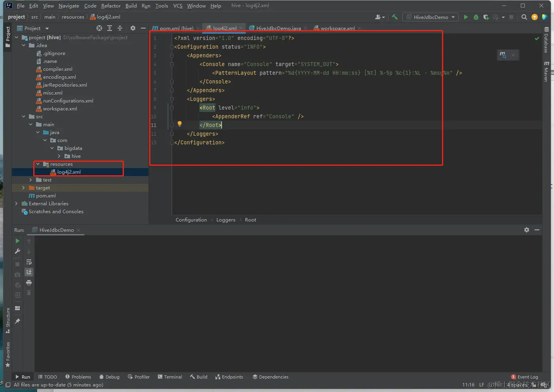Open Search Everywhere magnifier icon
Viewport: 554px width, 392px height.
coord(524,17)
